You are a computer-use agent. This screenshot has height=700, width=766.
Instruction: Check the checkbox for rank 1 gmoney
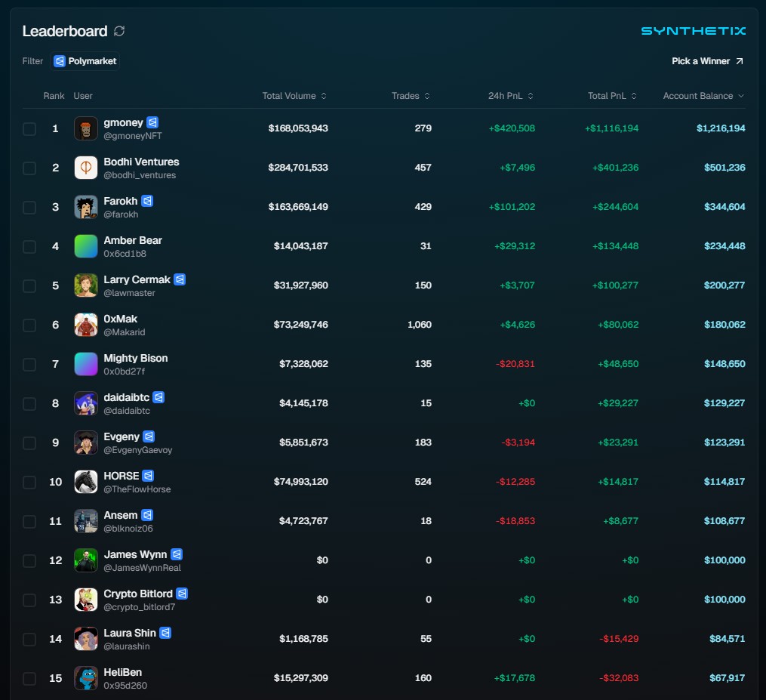[x=29, y=128]
